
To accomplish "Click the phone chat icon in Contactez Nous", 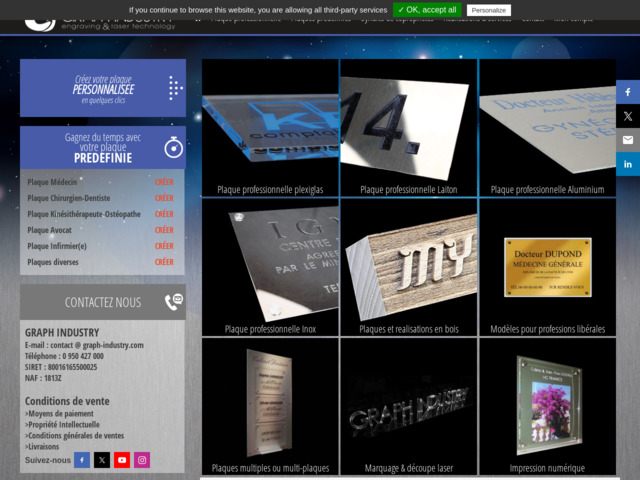I will click(174, 302).
